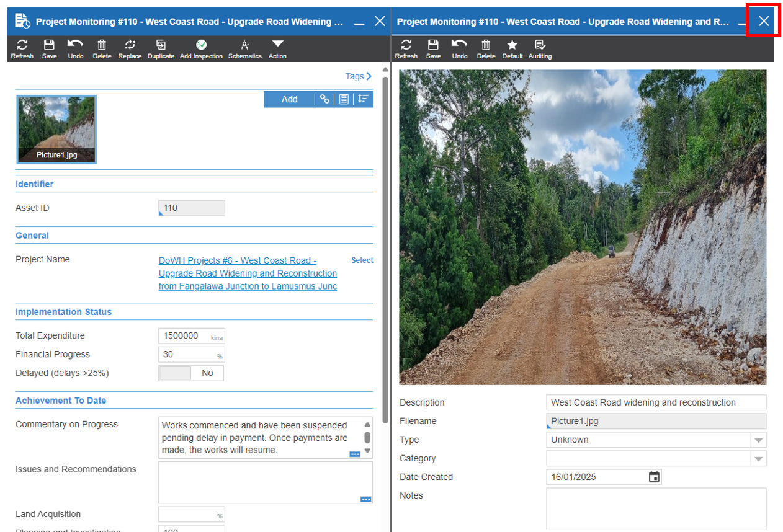Viewport: 783px width, 532px height.
Task: Set photo as Default with star icon
Action: (512, 49)
